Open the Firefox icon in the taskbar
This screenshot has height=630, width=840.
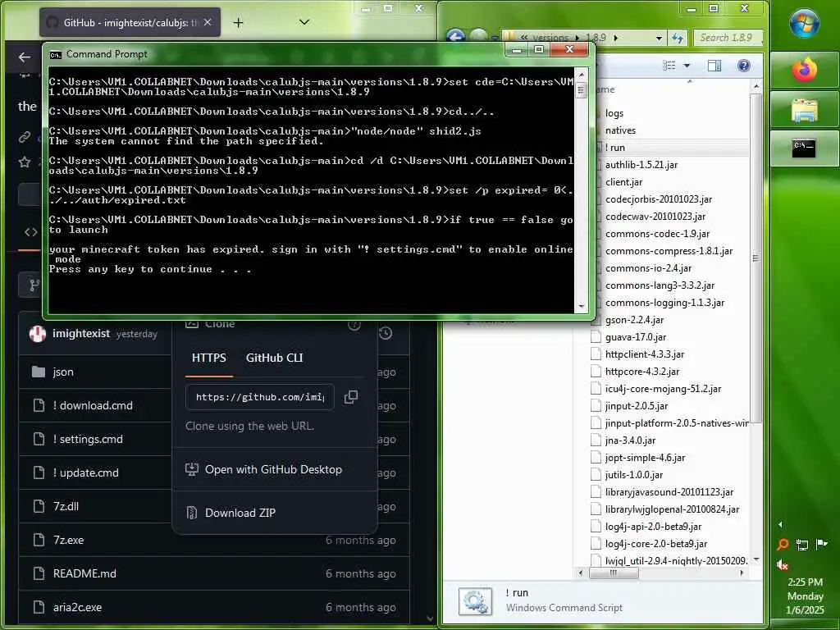(x=805, y=71)
